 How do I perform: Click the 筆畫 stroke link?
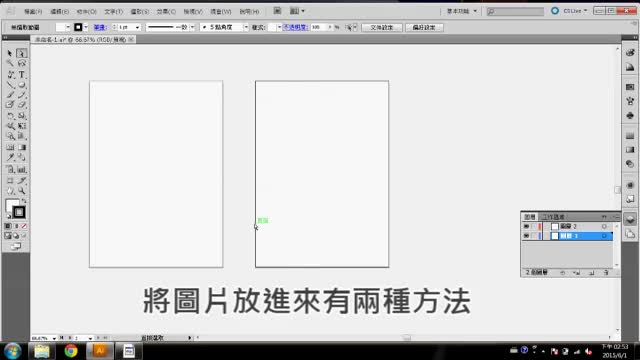pyautogui.click(x=100, y=27)
